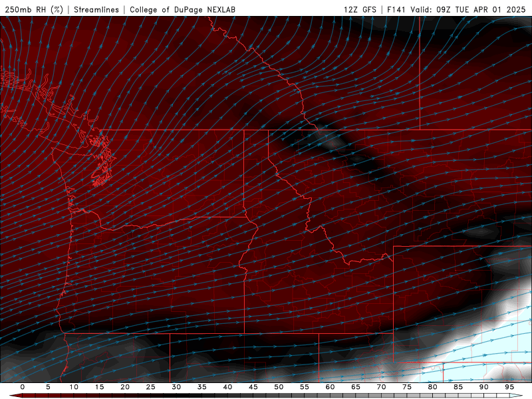
Task: Click the colorbar label "75"
Action: pyautogui.click(x=407, y=387)
